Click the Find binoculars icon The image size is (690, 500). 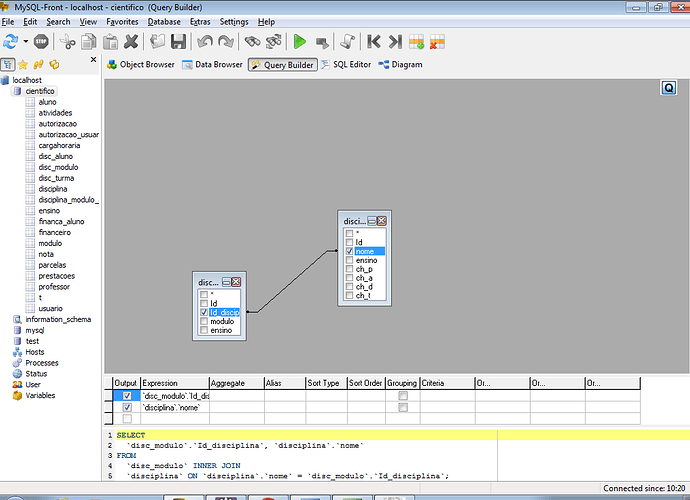(253, 42)
